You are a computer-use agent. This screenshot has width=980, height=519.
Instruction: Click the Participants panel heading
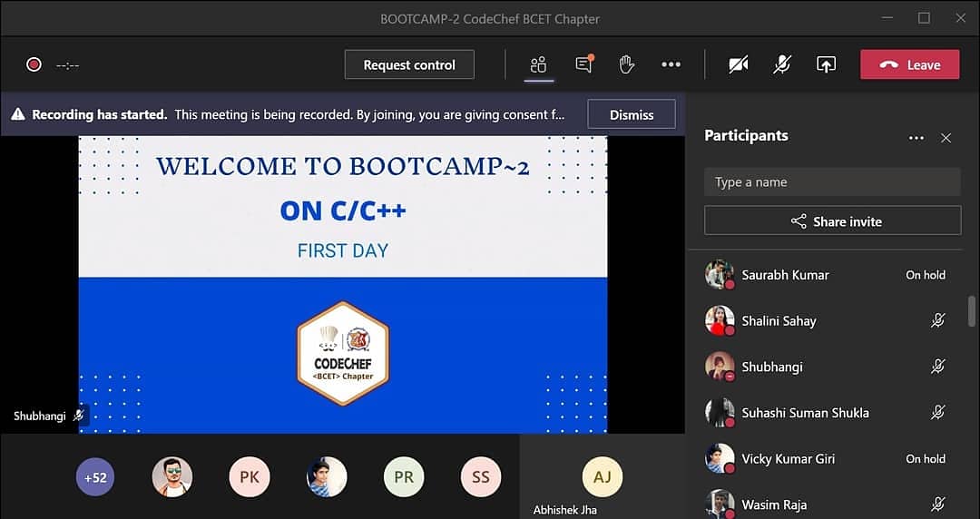746,136
